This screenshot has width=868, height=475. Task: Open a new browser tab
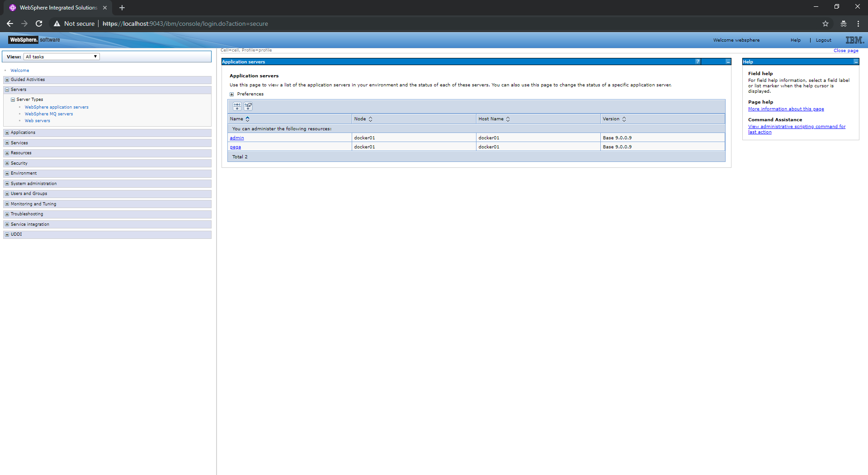(x=122, y=8)
